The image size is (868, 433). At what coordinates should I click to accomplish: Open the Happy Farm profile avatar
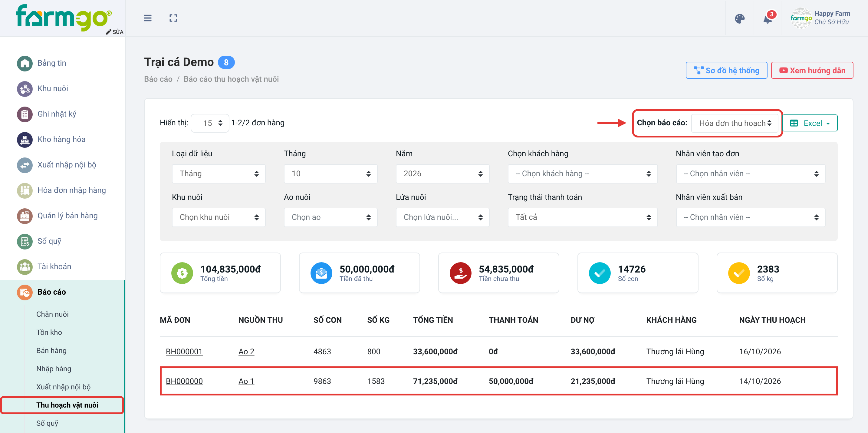pyautogui.click(x=801, y=18)
